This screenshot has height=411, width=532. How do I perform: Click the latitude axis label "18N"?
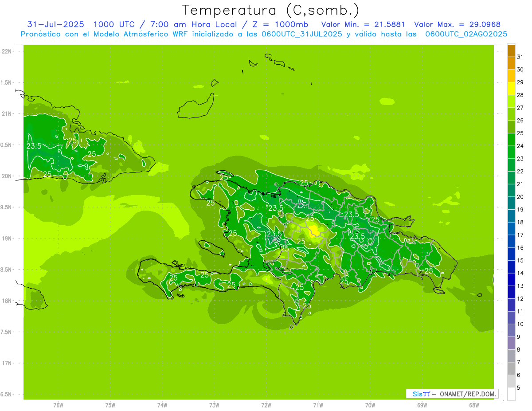tap(7, 301)
